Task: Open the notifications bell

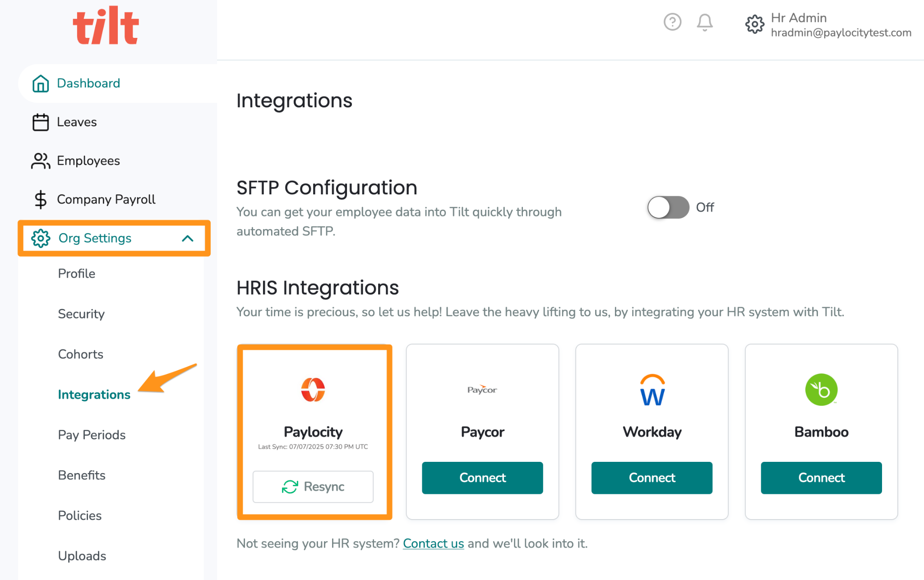Action: (x=704, y=22)
